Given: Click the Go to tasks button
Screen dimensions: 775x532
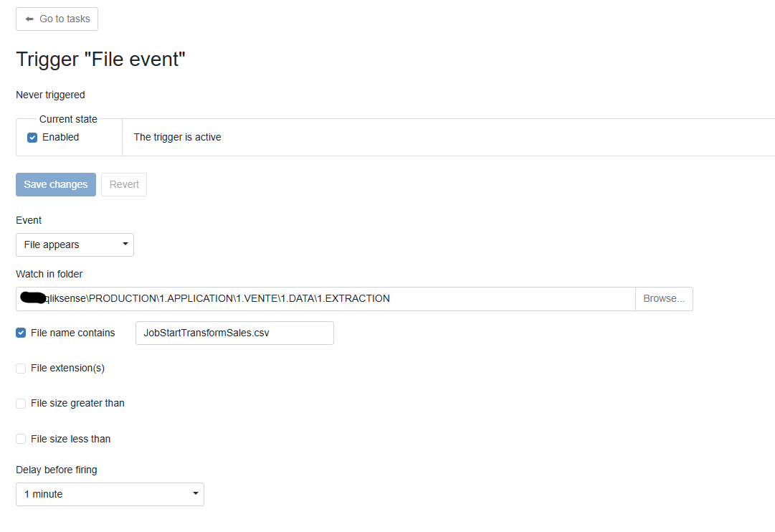Looking at the screenshot, I should coord(57,19).
